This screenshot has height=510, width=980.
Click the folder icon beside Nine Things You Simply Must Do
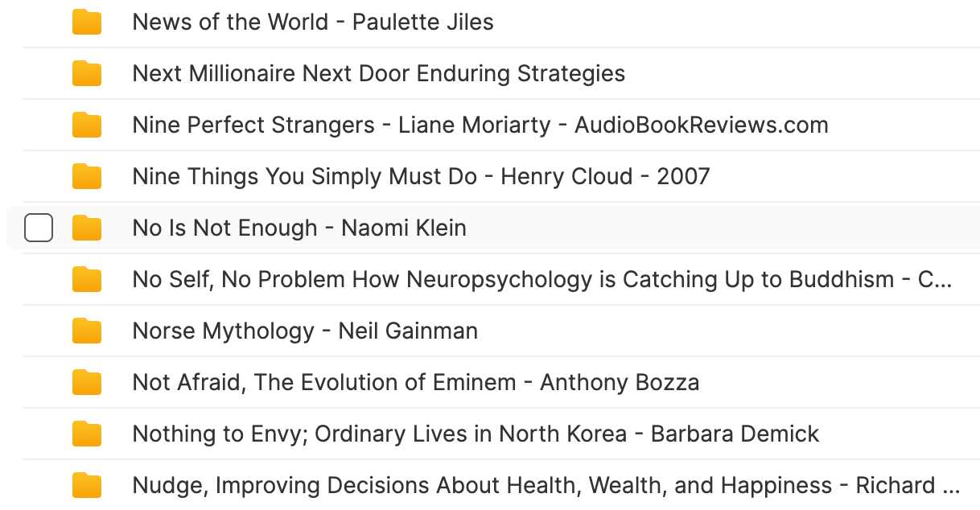coord(87,177)
